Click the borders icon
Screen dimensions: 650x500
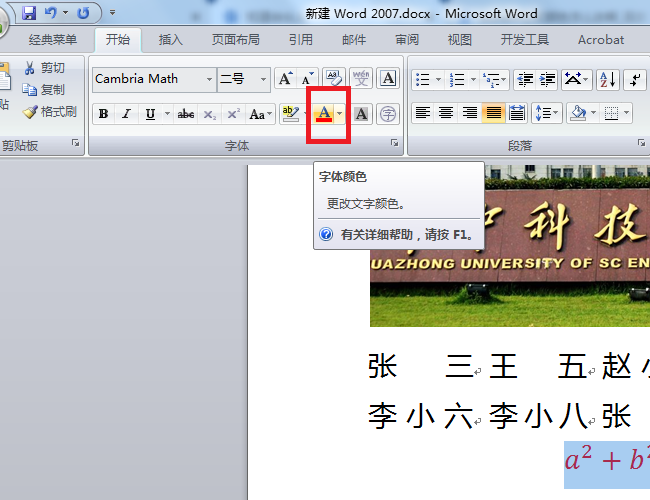[x=611, y=113]
